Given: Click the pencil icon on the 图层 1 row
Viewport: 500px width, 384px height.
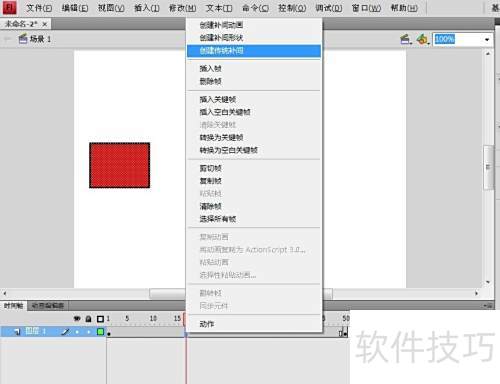Looking at the screenshot, I should (x=66, y=332).
